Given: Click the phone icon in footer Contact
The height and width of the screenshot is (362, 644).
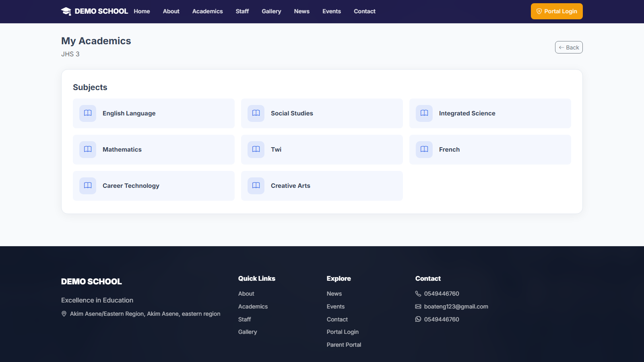Looking at the screenshot, I should click(418, 294).
